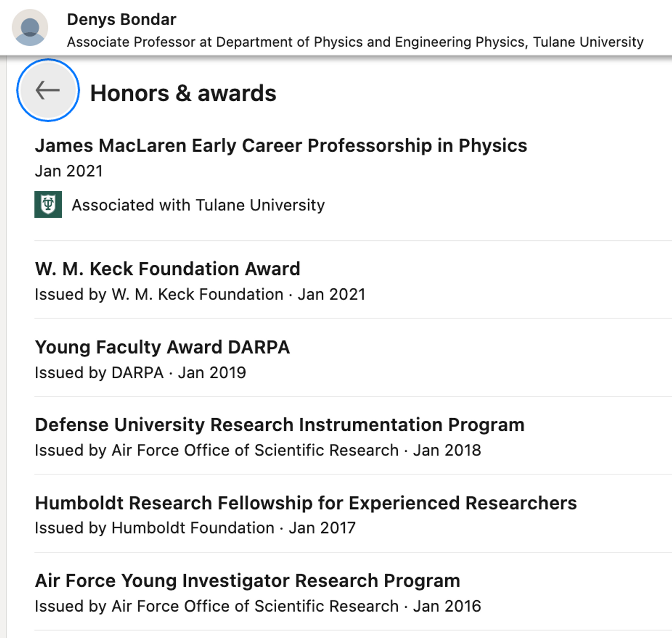Click the Associate Professor headline text
Screen dimensions: 672x638
(x=355, y=42)
